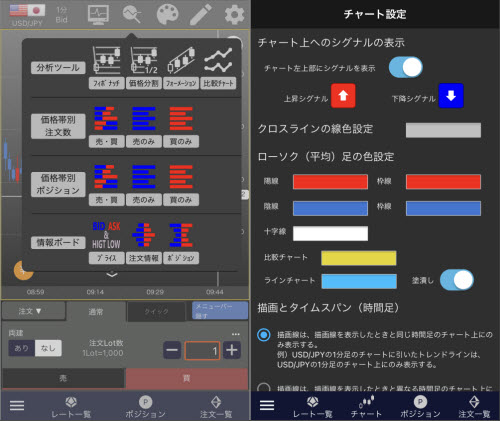This screenshot has height=421, width=500.
Task: Click the 分析ツール label button
Action: (x=58, y=68)
